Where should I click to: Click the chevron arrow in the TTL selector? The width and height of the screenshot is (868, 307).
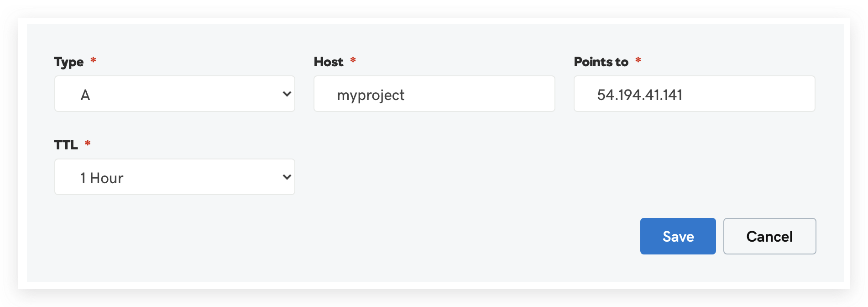[x=287, y=177]
